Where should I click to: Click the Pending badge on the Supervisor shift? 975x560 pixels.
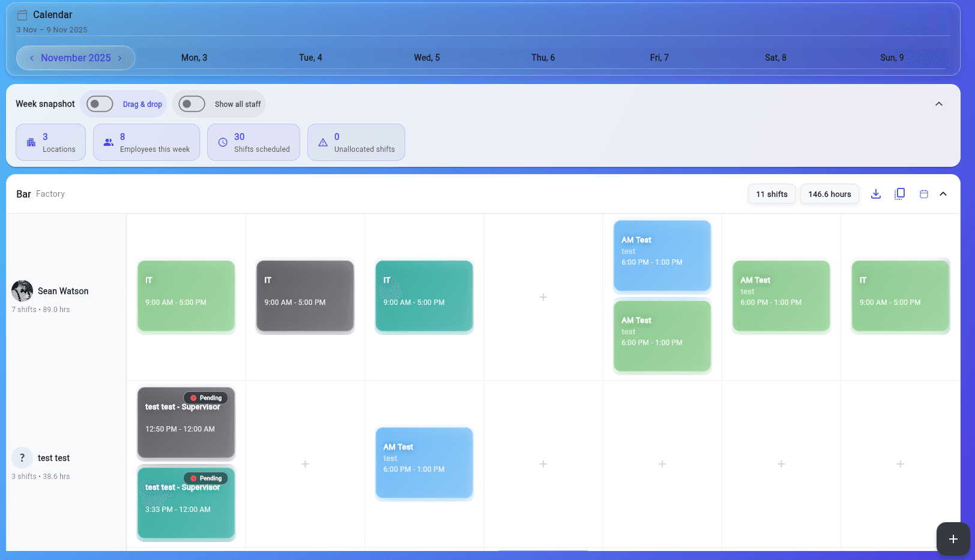tap(206, 398)
